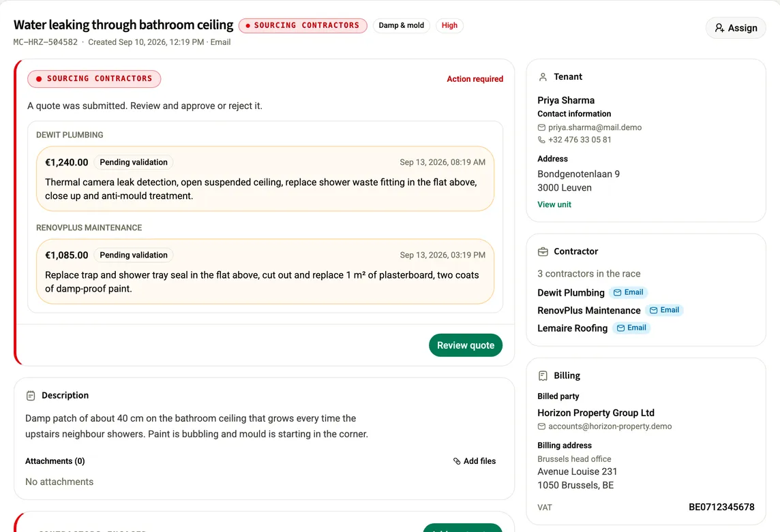Click the Priya Sharma tenant name
Image resolution: width=780 pixels, height=532 pixels.
pos(566,100)
